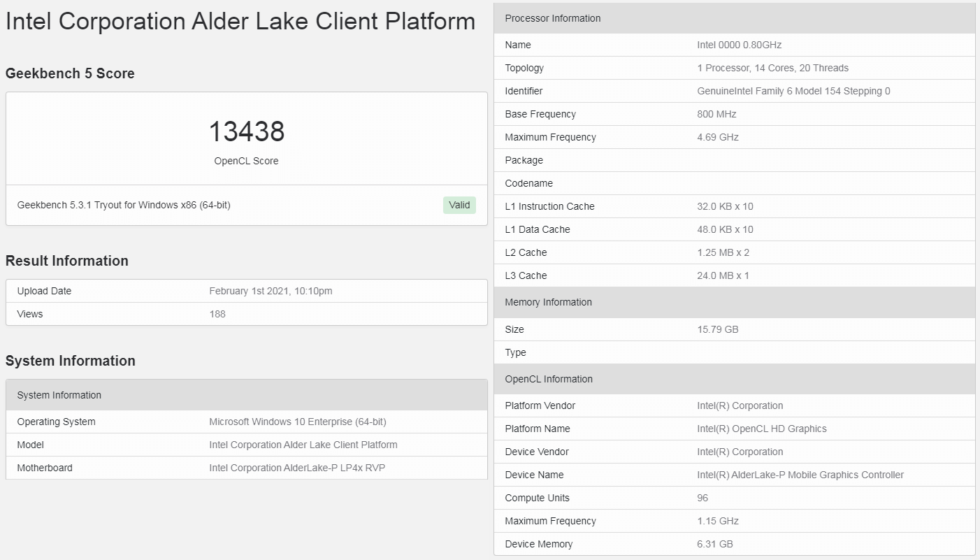The image size is (980, 560).
Task: Click the OpenCL Maximum Frequency '1.15 GHz'
Action: click(718, 521)
